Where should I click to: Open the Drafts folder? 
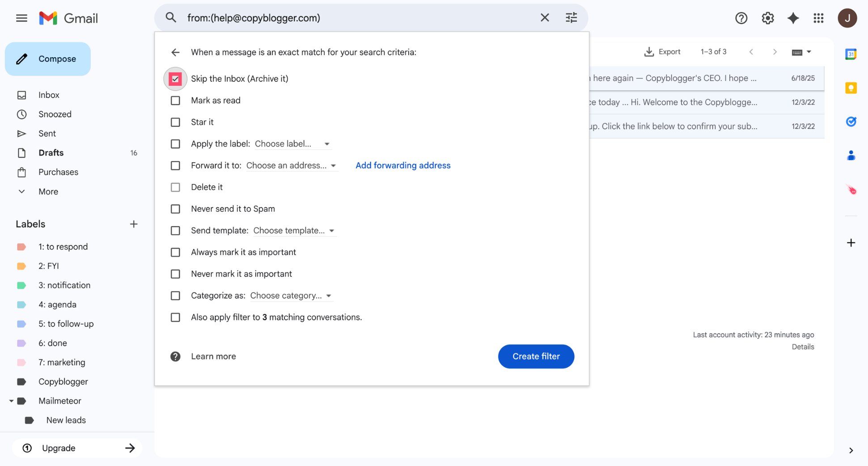coord(51,152)
